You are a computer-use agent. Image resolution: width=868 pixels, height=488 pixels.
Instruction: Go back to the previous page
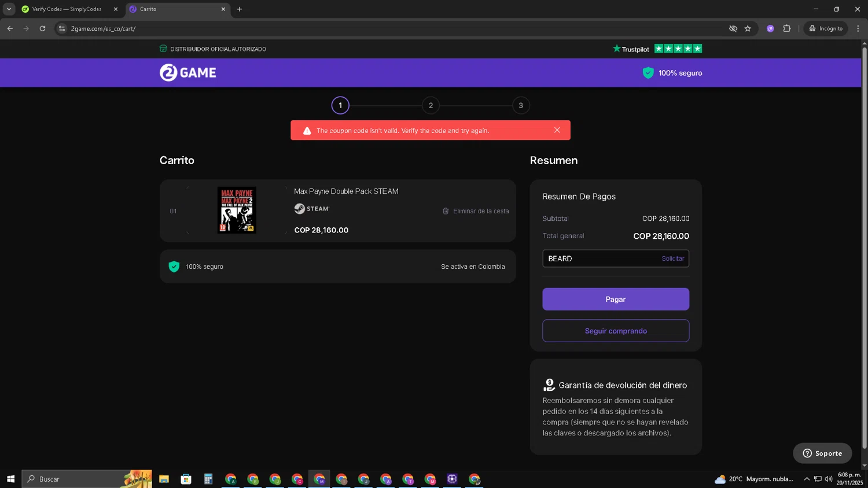tap(10, 28)
